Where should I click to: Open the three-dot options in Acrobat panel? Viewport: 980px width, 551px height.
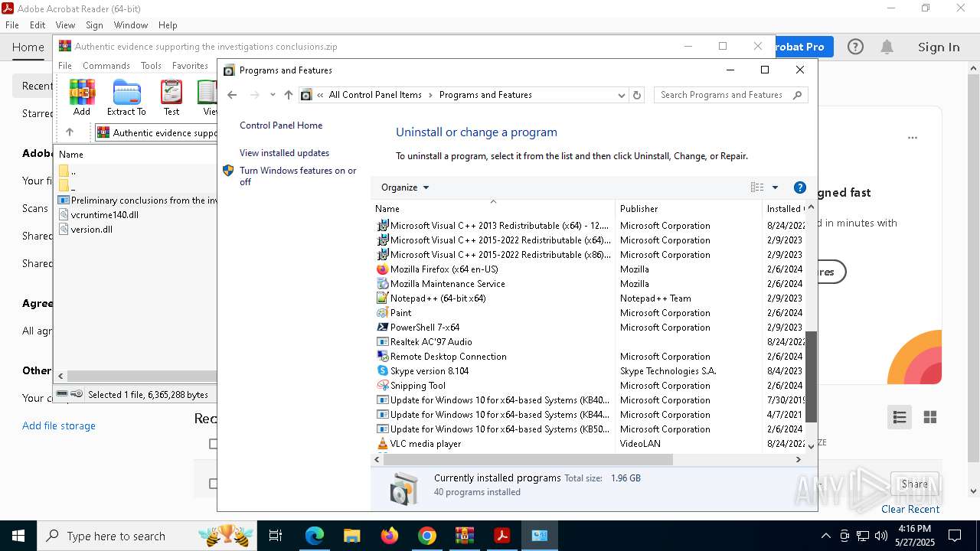pos(913,139)
